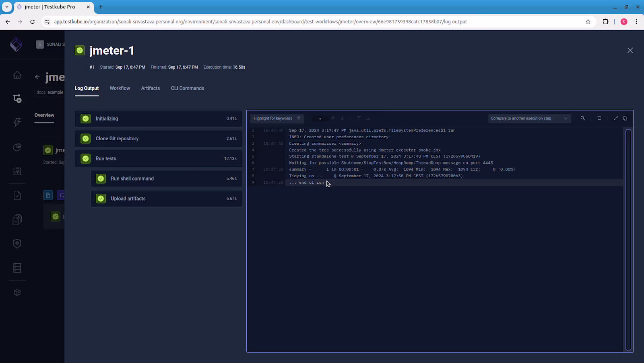Select the Initializing step
The image size is (644, 363).
point(159,119)
